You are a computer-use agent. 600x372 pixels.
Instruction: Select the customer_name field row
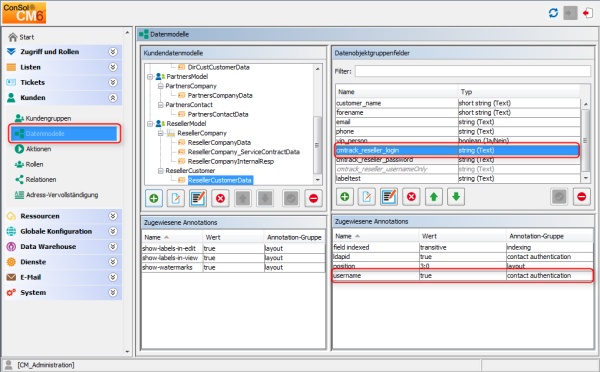(458, 103)
